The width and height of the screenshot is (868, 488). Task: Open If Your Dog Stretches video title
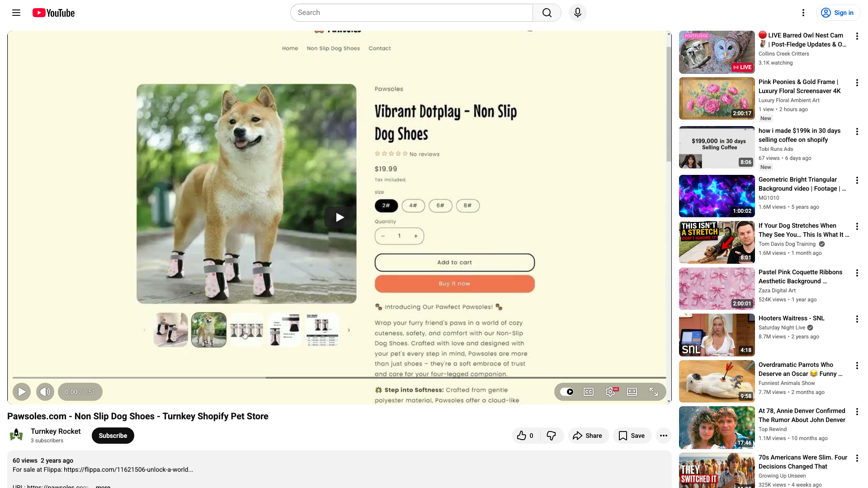(x=803, y=230)
